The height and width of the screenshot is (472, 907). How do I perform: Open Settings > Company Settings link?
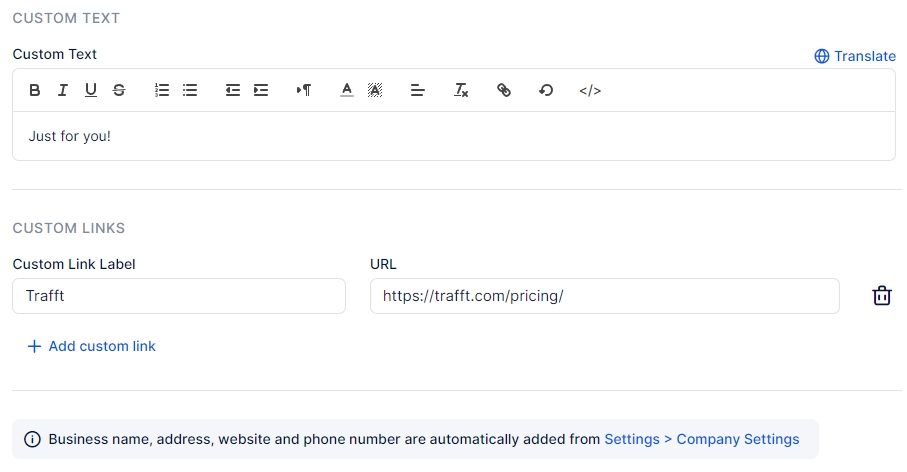click(702, 439)
